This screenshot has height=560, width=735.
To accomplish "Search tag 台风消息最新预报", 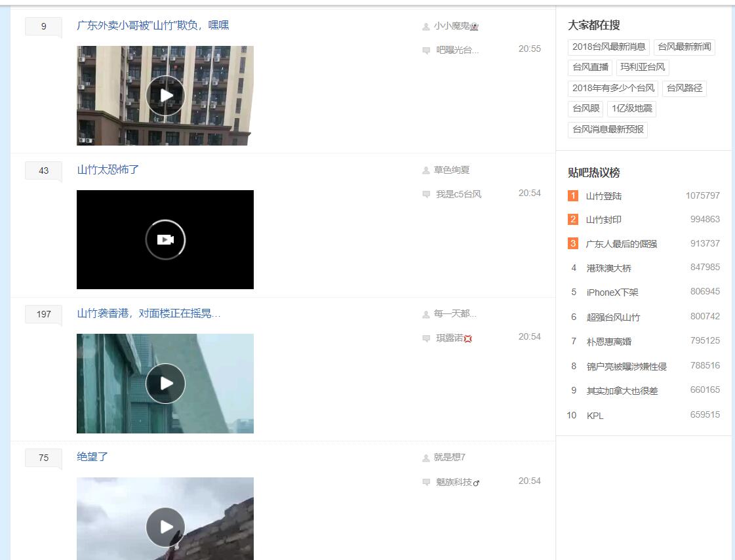I will 608,129.
